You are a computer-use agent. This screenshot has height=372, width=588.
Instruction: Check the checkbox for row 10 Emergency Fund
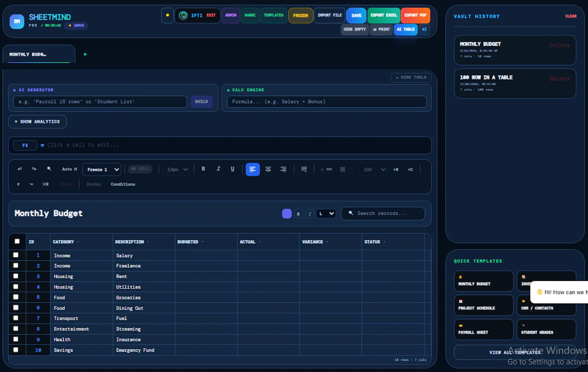tap(16, 350)
